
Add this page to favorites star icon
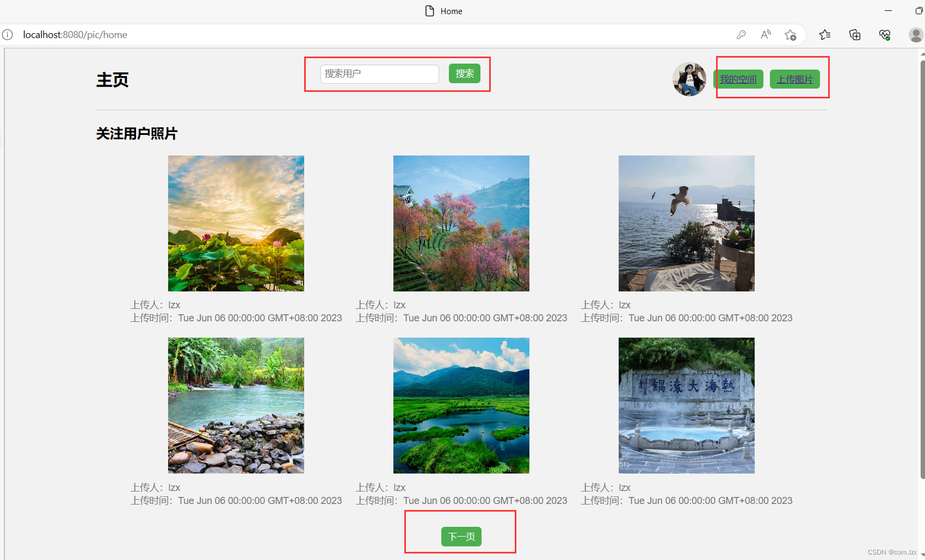pos(791,35)
